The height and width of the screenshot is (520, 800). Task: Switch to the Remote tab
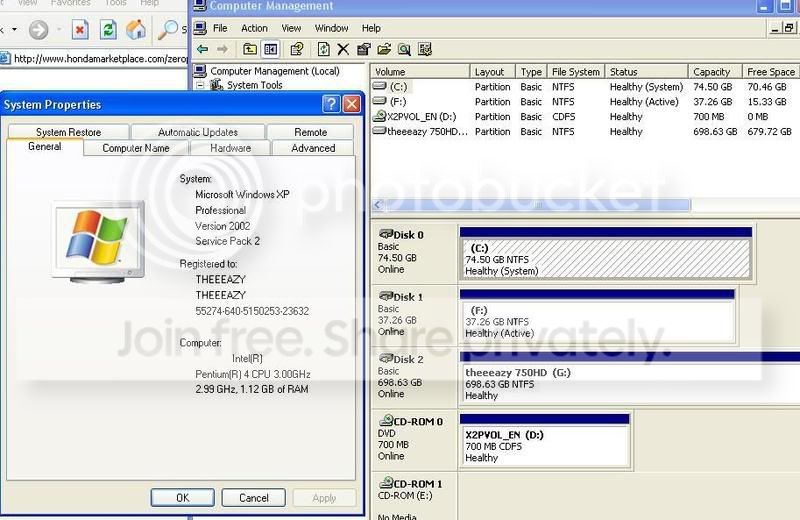pos(310,132)
